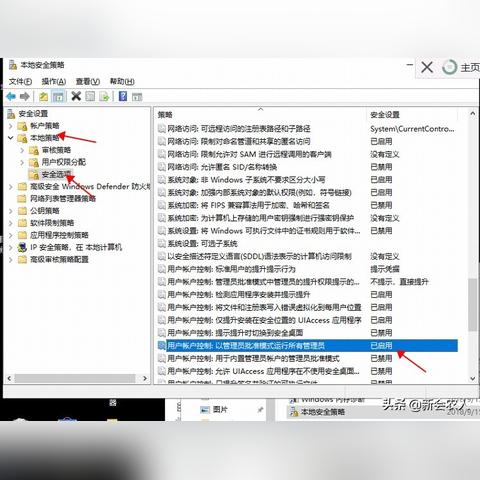Click the policy list vertical scrollbar thumb

coord(473,304)
